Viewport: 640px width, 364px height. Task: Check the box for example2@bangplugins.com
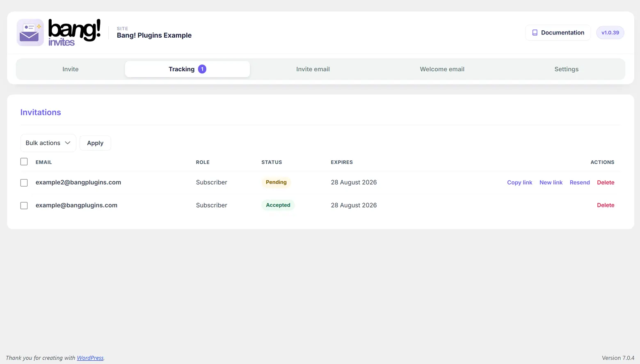click(x=24, y=183)
